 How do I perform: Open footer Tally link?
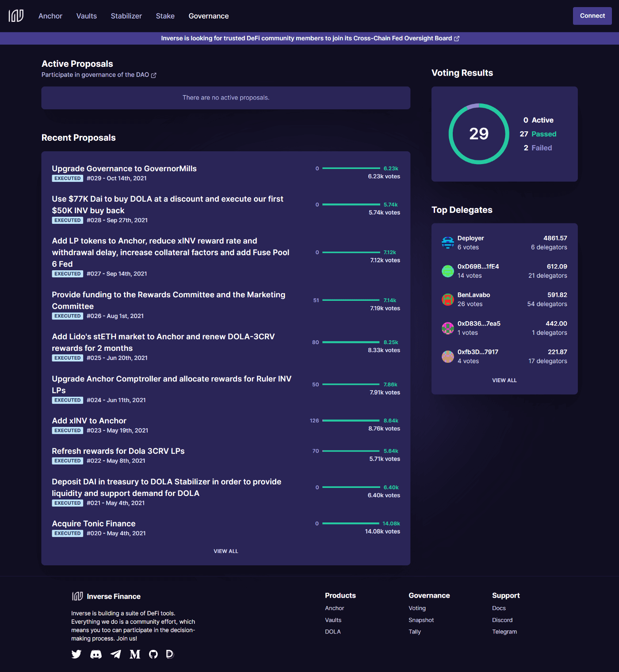pos(415,632)
